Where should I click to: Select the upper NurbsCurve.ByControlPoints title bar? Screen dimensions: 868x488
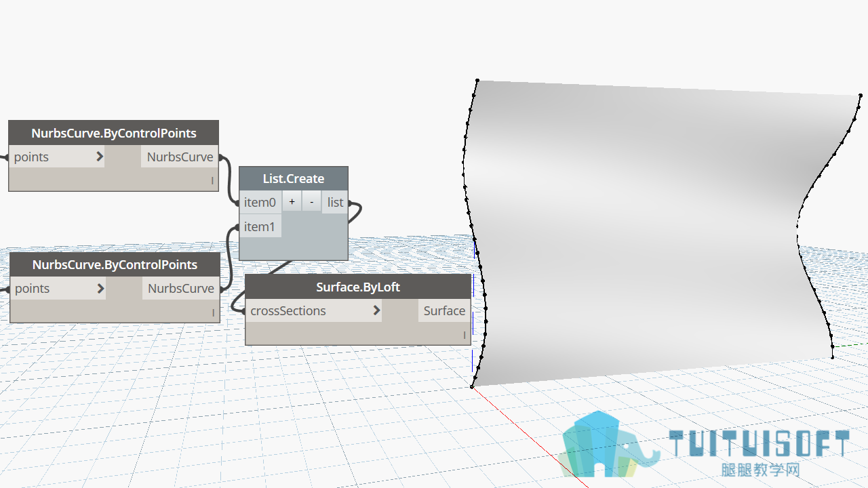(114, 133)
